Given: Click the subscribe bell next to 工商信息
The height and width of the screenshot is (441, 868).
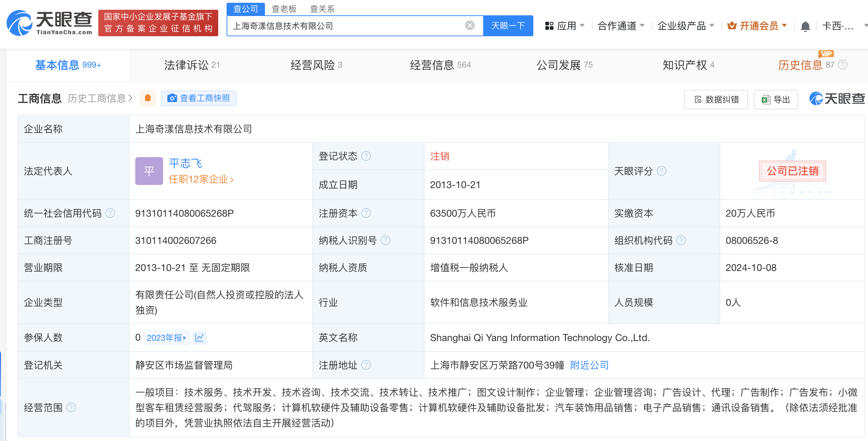Looking at the screenshot, I should tap(147, 98).
